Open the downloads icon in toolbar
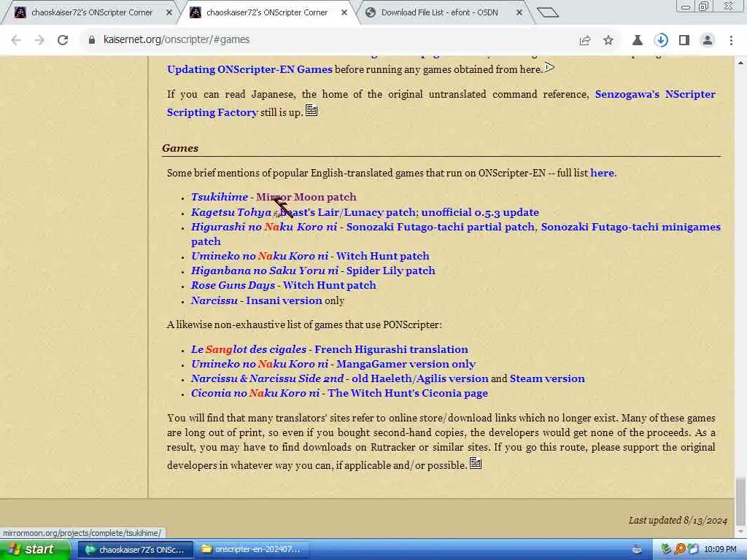 point(661,41)
